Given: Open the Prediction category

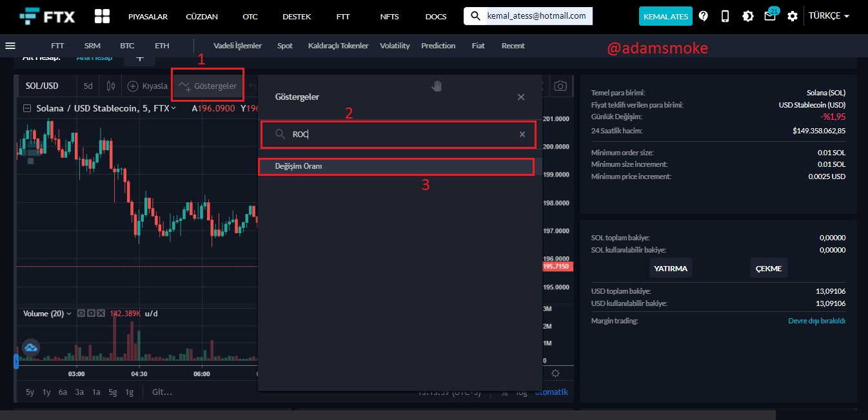Looking at the screenshot, I should [x=439, y=46].
